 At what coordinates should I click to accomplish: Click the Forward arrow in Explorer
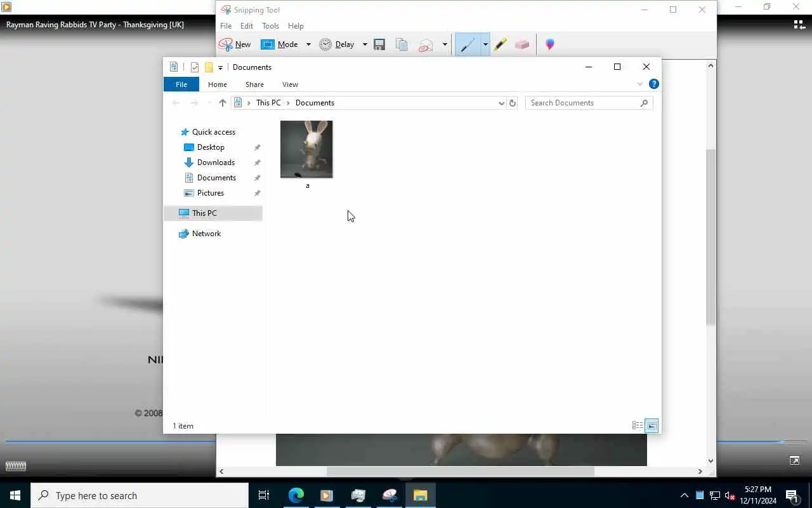point(195,103)
